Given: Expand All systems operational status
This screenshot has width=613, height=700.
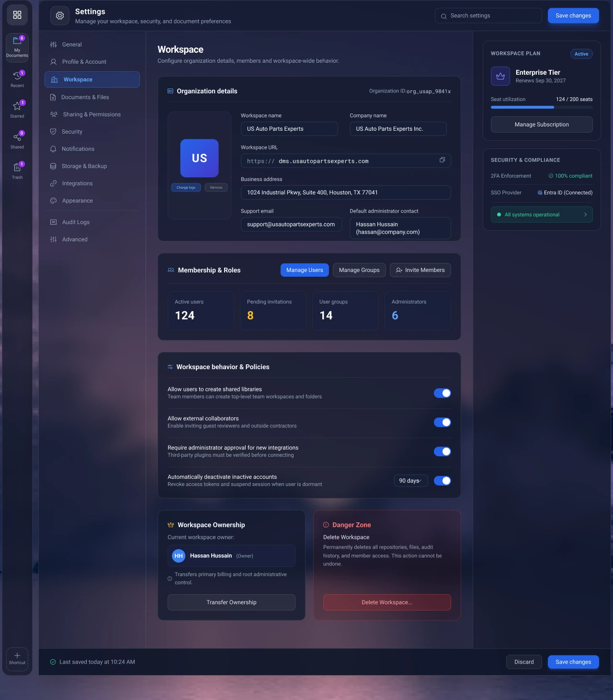Looking at the screenshot, I should click(x=542, y=215).
